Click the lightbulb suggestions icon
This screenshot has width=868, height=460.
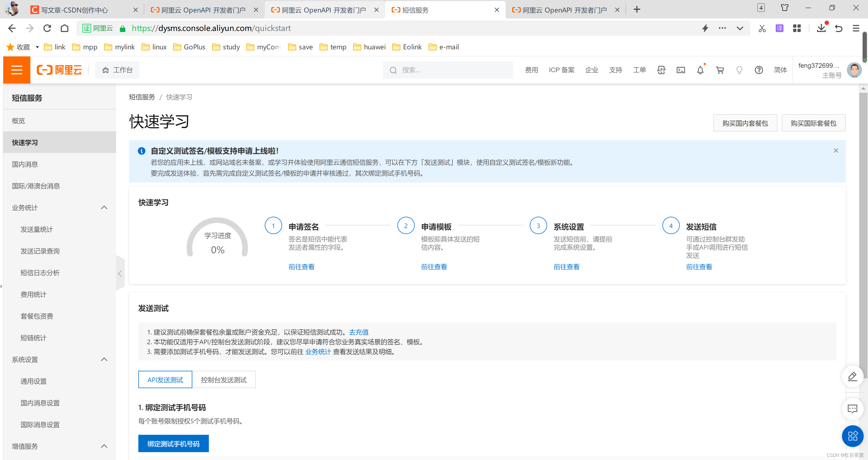(x=739, y=70)
